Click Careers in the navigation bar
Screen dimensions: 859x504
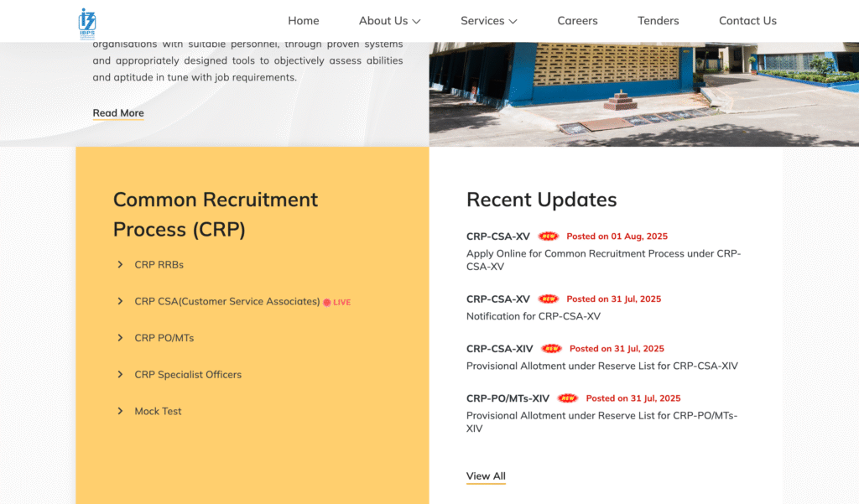(577, 20)
